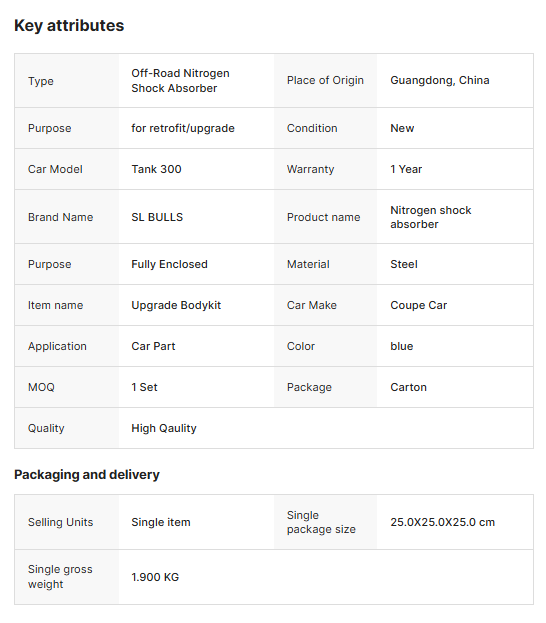
Task: Click the 1 Year warranty value
Action: (x=406, y=169)
